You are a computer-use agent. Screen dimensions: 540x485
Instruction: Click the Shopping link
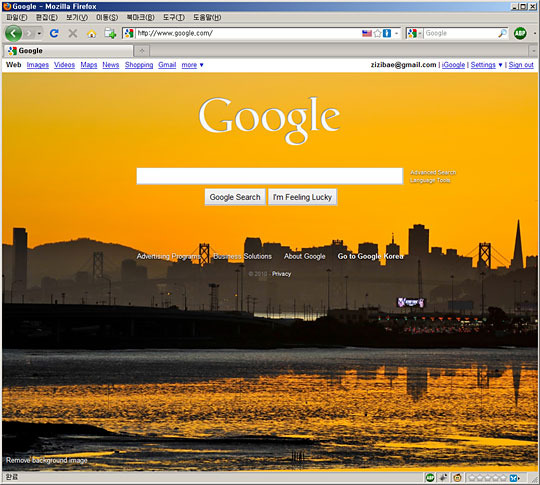(x=139, y=65)
